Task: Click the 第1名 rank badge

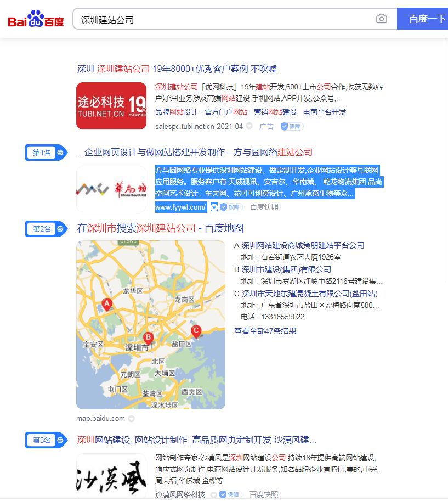Action: [x=46, y=153]
